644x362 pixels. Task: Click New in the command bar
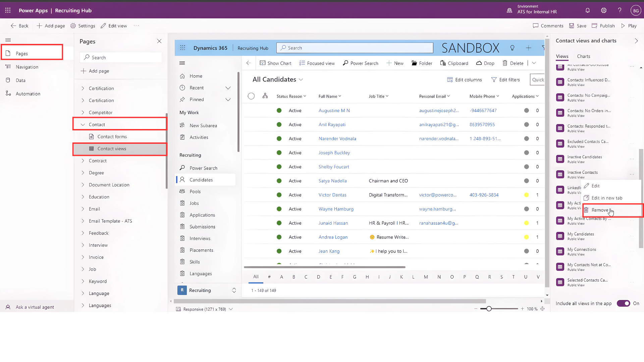tap(395, 63)
